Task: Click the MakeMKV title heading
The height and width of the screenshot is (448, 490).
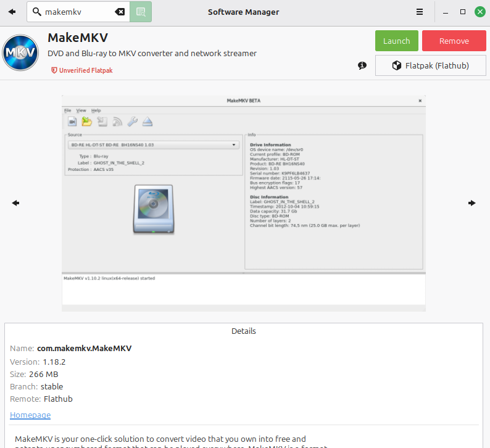Action: pyautogui.click(x=78, y=38)
